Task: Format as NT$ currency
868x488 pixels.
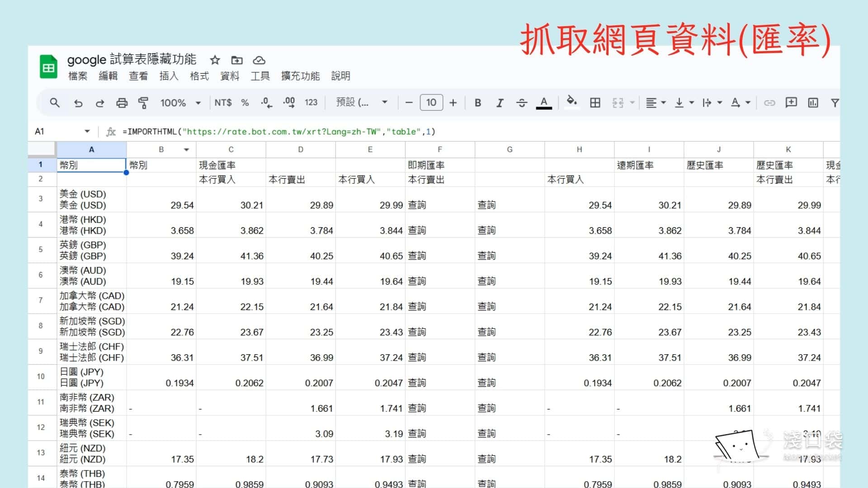Action: coord(223,103)
